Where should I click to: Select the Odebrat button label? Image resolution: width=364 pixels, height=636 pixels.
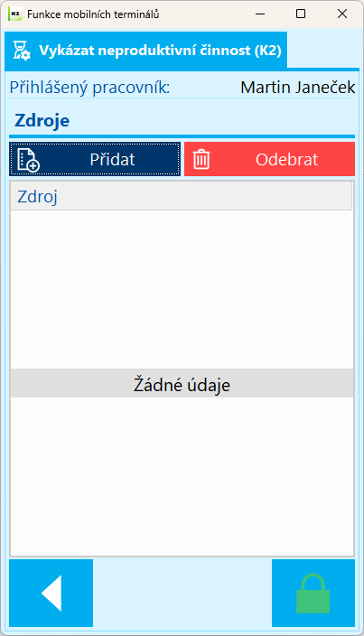click(x=286, y=159)
